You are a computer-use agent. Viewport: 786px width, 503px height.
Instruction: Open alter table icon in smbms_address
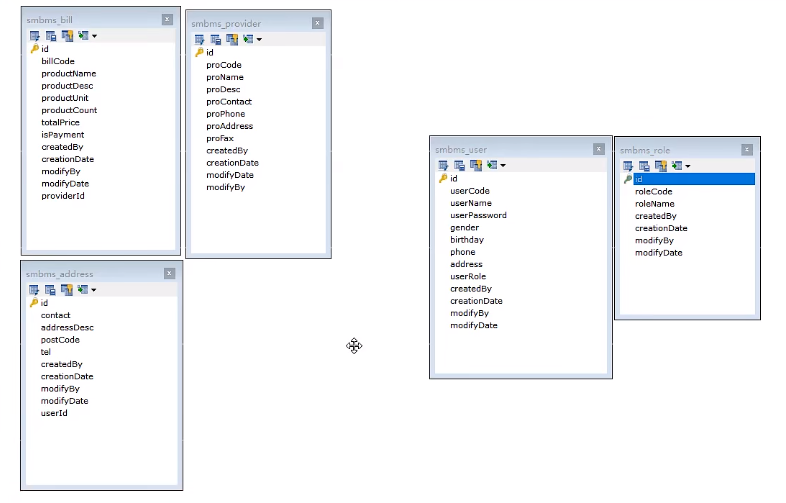34,289
